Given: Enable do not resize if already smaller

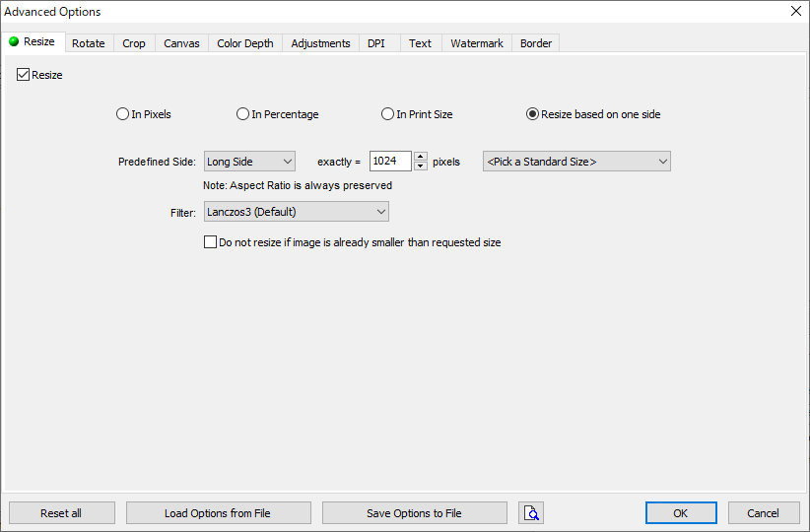Looking at the screenshot, I should pos(210,241).
